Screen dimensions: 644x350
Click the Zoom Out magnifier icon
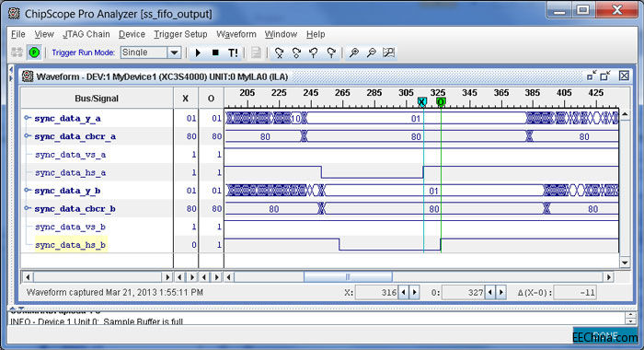(372, 52)
